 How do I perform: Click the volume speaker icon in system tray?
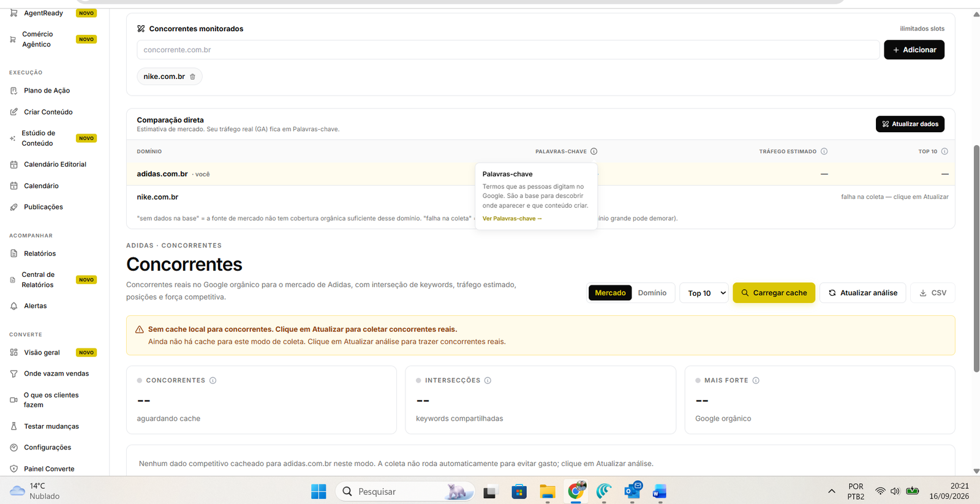895,491
